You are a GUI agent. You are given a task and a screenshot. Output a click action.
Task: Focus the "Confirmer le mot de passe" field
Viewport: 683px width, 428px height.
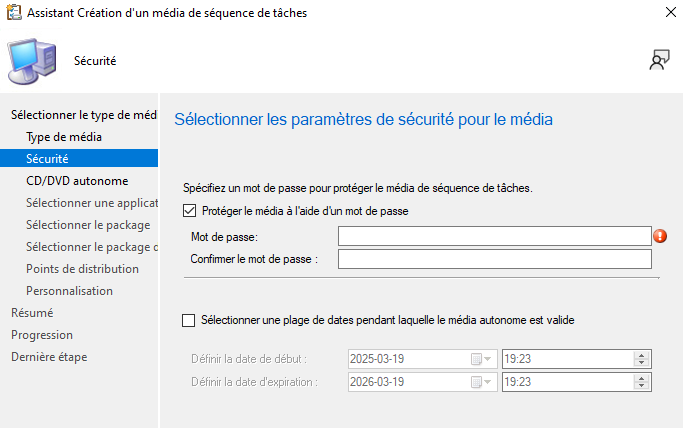[x=494, y=260]
